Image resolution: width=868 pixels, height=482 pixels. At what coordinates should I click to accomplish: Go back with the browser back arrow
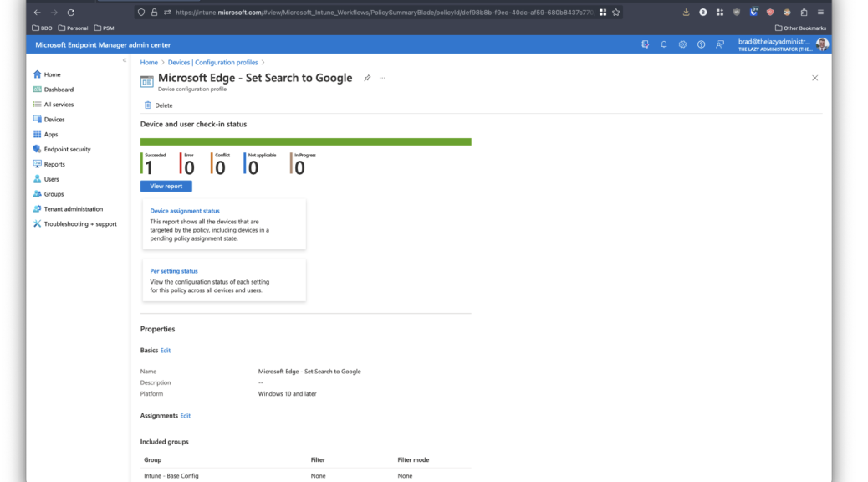click(37, 13)
